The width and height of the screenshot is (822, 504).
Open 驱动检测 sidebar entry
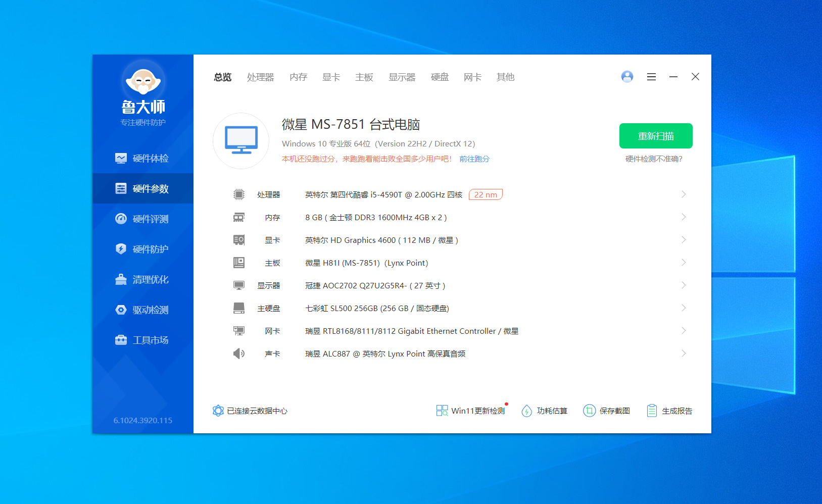143,310
